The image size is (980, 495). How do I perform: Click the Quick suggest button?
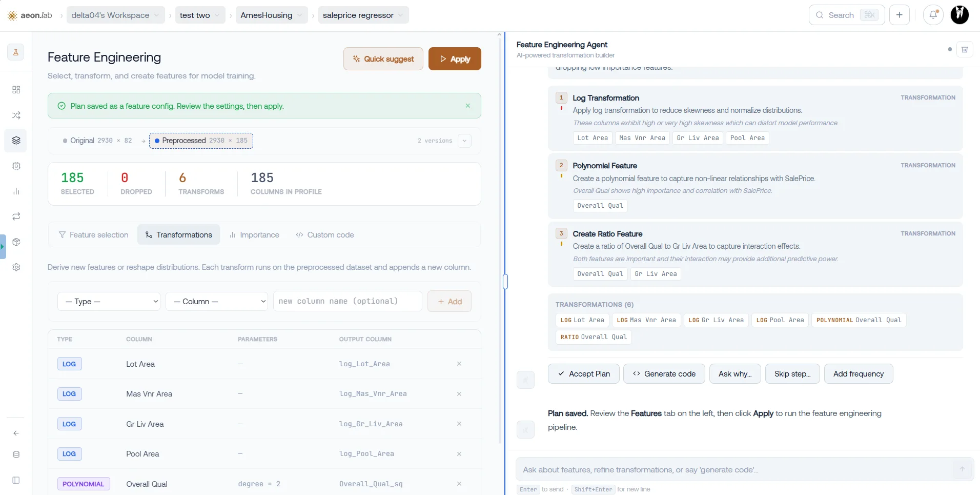[x=383, y=59]
